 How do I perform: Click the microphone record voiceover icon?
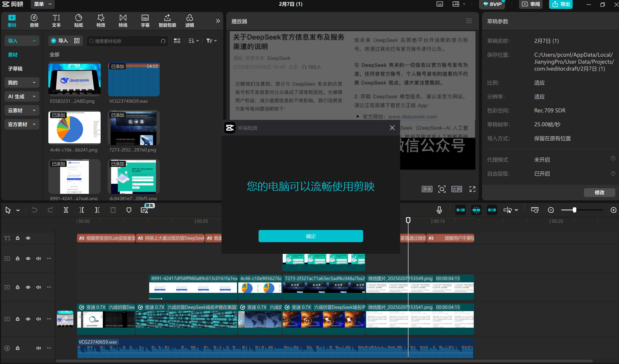439,210
